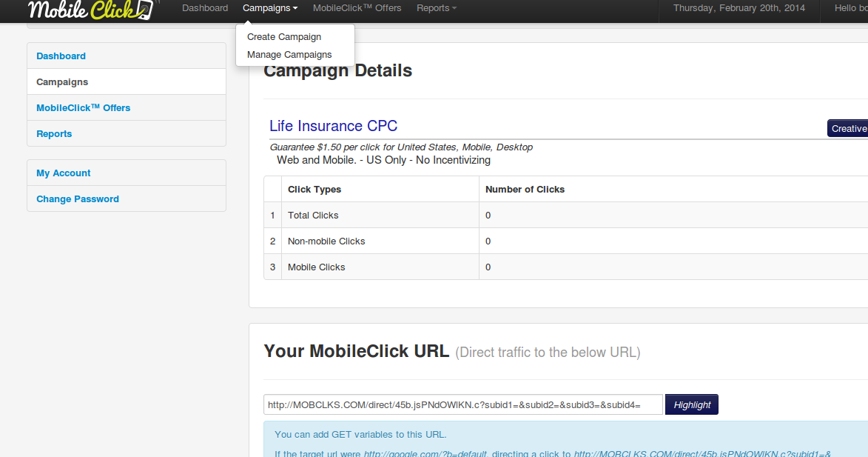Select the Total Clicks row label

pos(313,216)
